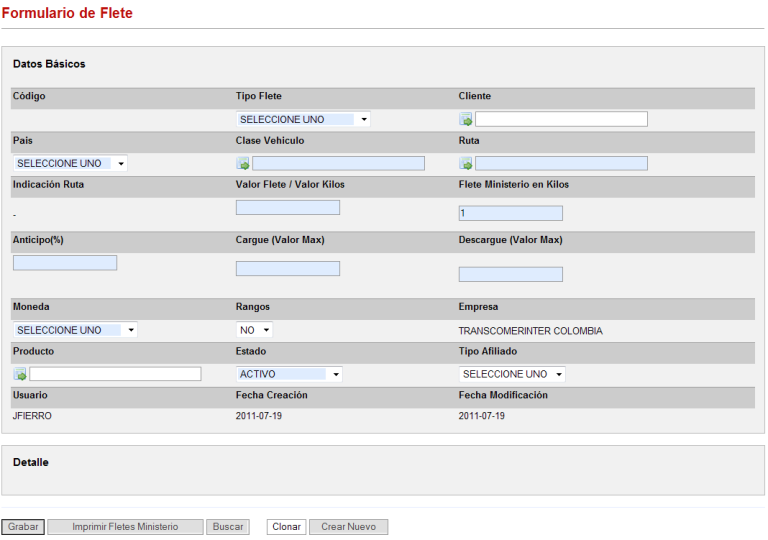Viewport: 768px width, 540px height.
Task: Click the Valor Flete / Valor Kilos field
Action: [x=288, y=207]
